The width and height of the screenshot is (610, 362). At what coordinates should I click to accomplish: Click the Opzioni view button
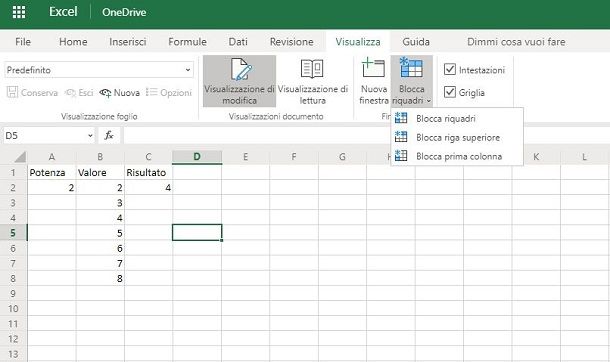click(x=169, y=93)
